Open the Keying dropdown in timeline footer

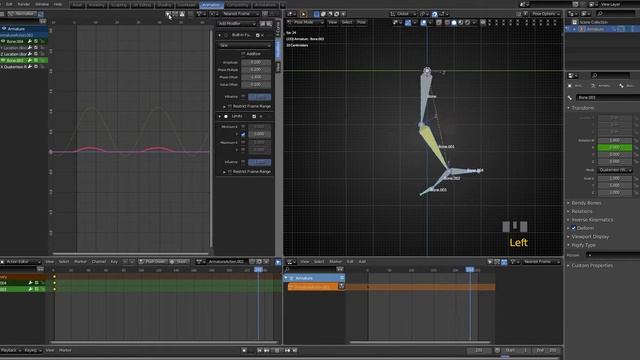pyautogui.click(x=32, y=350)
